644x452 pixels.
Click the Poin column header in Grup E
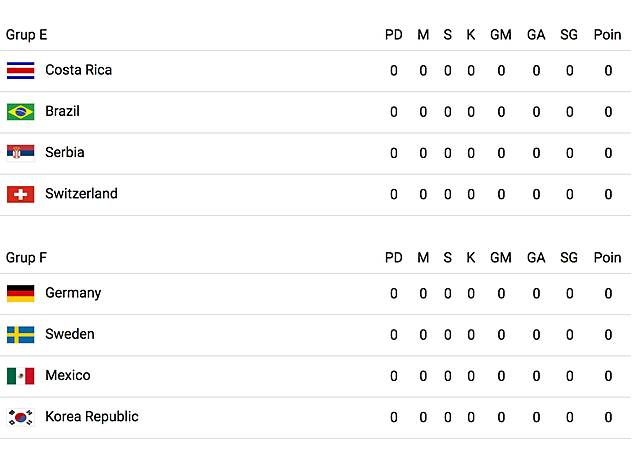[x=607, y=35]
